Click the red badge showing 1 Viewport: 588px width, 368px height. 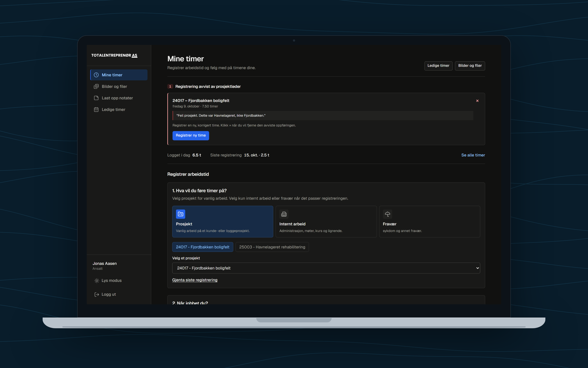pyautogui.click(x=170, y=86)
